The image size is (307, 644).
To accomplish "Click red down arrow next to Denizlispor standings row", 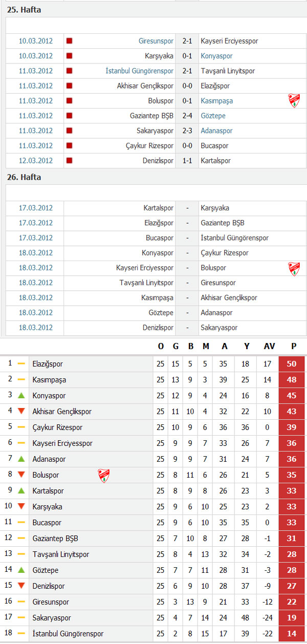I will tap(21, 586).
